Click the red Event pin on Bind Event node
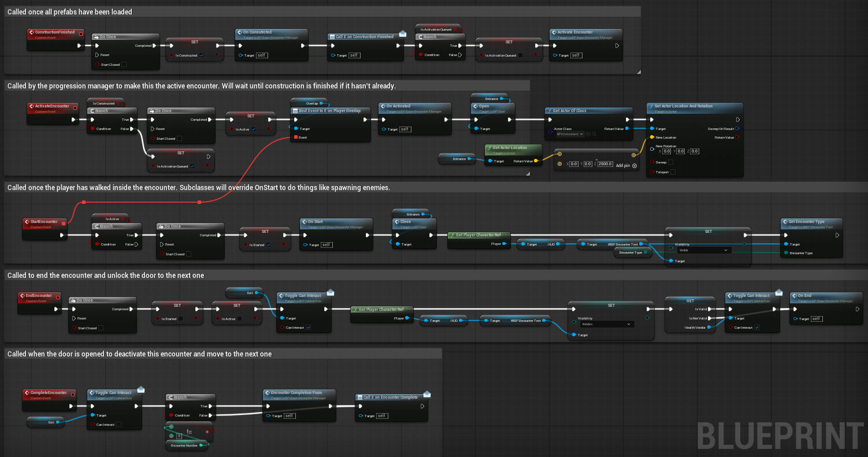Screen dimensions: 868x457 [297, 138]
